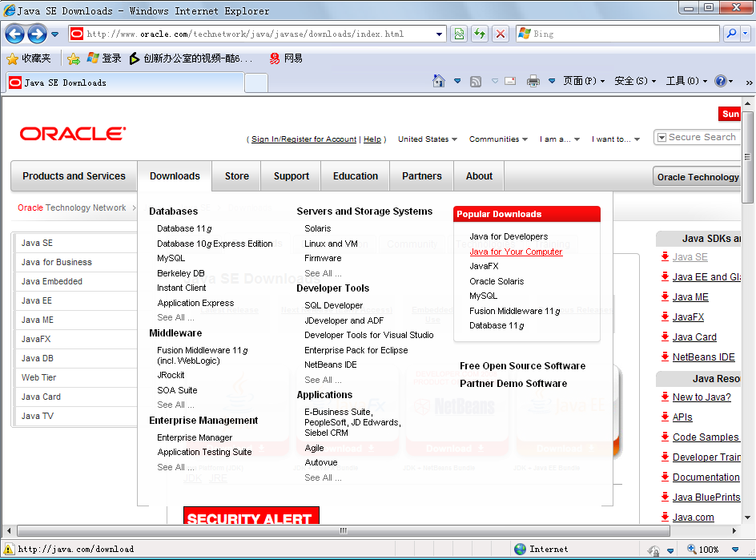Expand the Communities dropdown
Screen dimensions: 756x560
tap(498, 139)
